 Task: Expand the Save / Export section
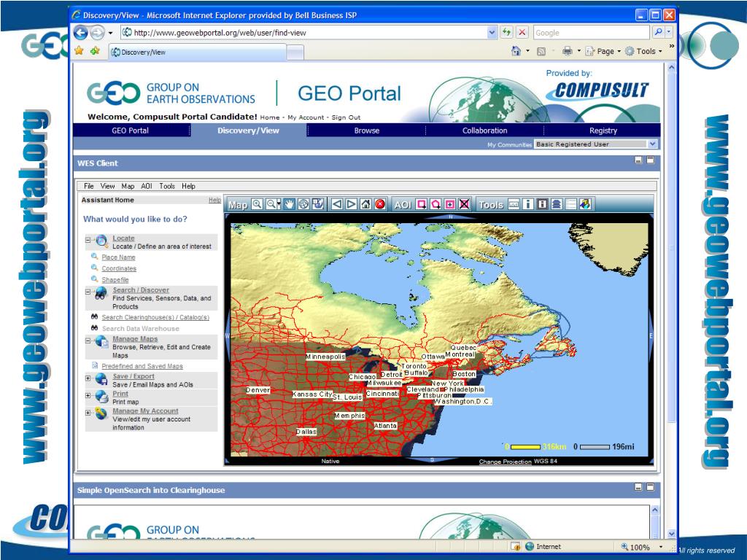(88, 378)
